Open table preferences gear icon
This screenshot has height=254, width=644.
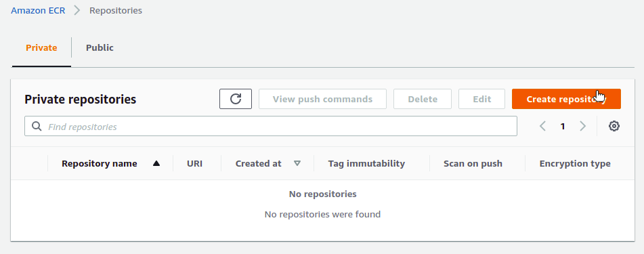point(614,126)
